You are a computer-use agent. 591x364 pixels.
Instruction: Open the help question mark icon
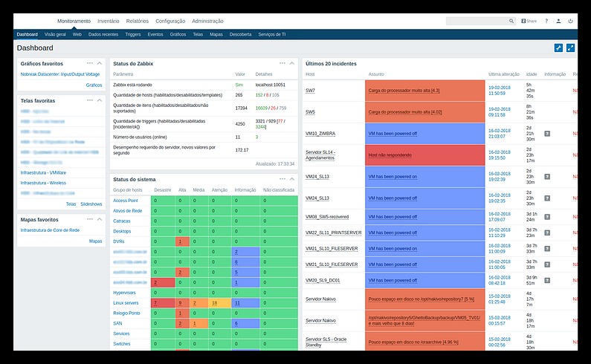[x=546, y=22]
